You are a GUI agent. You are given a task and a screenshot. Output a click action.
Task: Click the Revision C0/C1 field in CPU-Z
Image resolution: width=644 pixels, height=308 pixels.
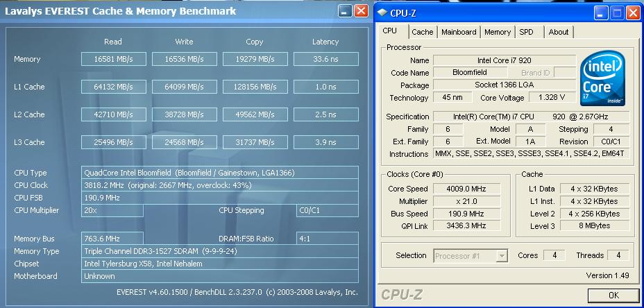click(x=611, y=142)
